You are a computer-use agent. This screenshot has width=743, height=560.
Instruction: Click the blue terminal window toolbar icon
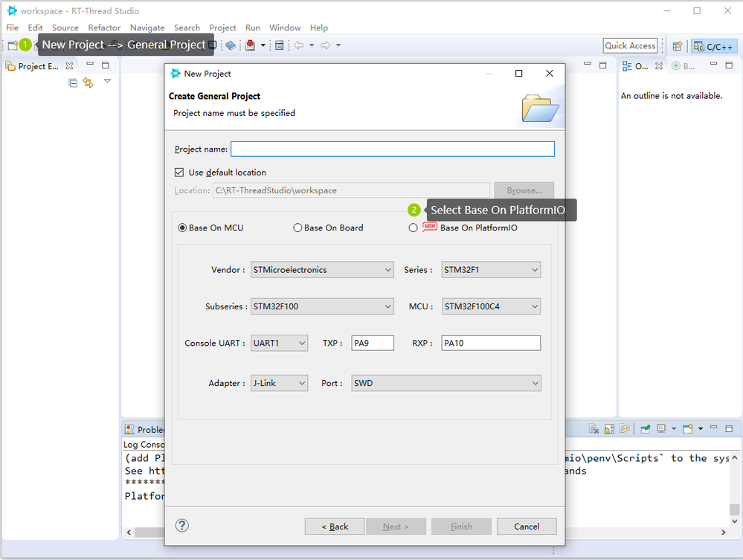point(280,45)
